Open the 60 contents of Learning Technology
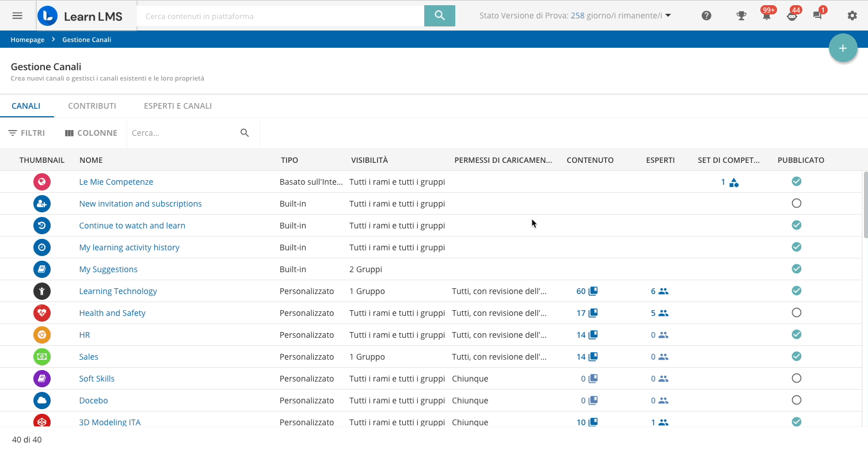Image resolution: width=868 pixels, height=450 pixels. coord(587,291)
